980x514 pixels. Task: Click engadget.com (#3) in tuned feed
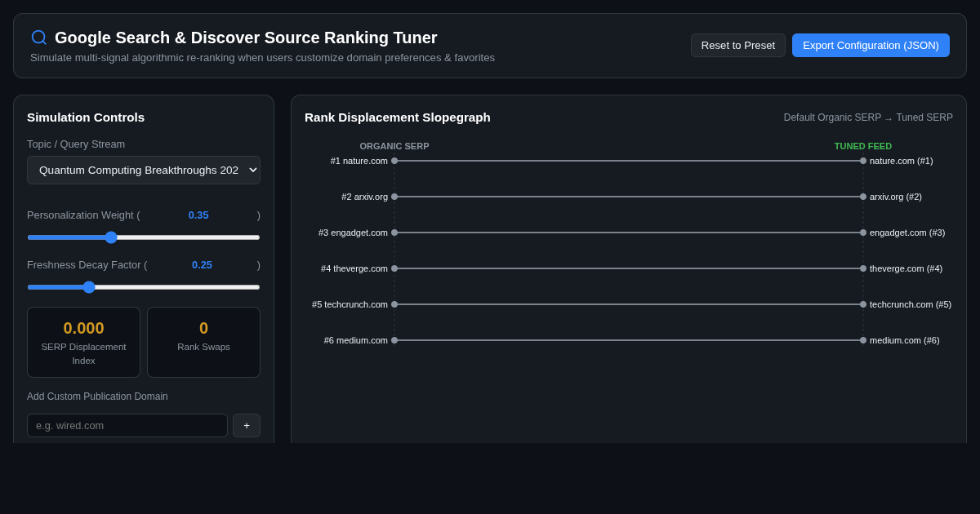pos(907,233)
